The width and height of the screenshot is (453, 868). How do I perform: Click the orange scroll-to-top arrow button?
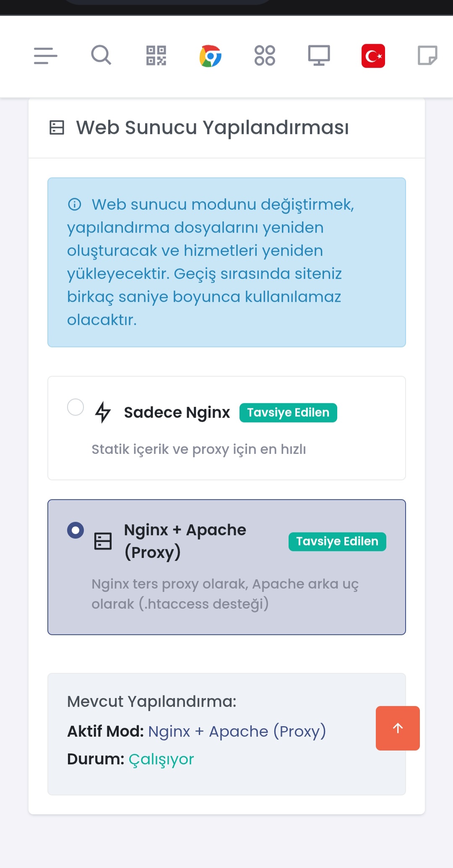[x=398, y=728]
